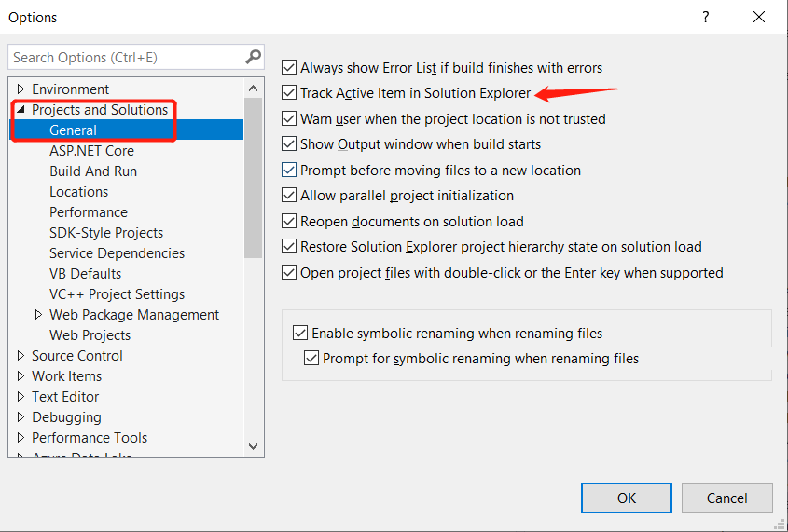Toggle Allow parallel project initialization
This screenshot has width=788, height=532.
coord(289,196)
